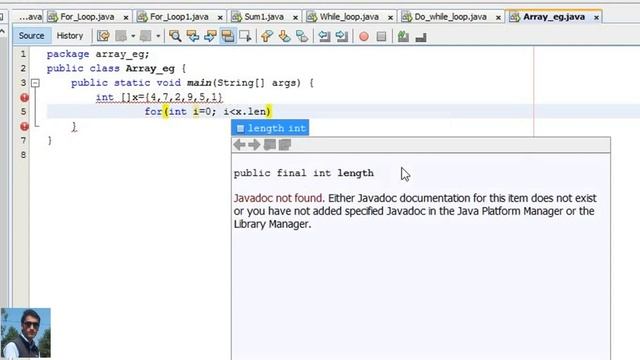The width and height of the screenshot is (640, 360).
Task: Go to Find Next Occurrence icon
Action: point(210,36)
